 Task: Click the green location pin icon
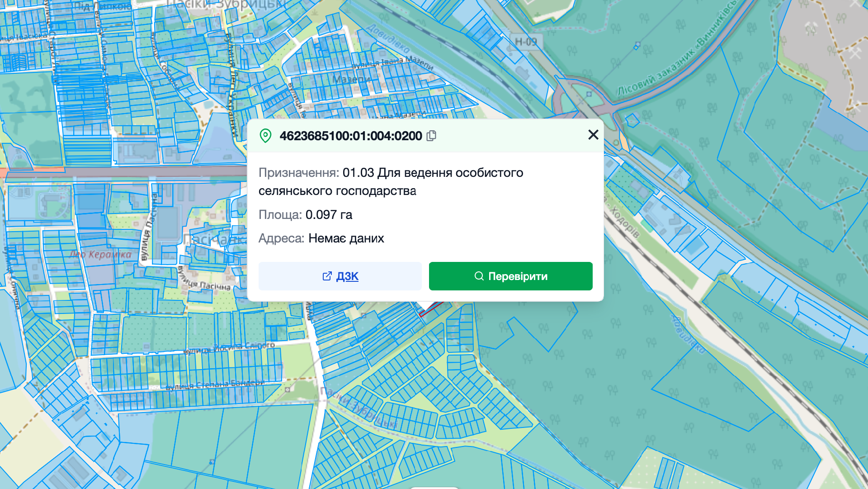click(x=265, y=136)
